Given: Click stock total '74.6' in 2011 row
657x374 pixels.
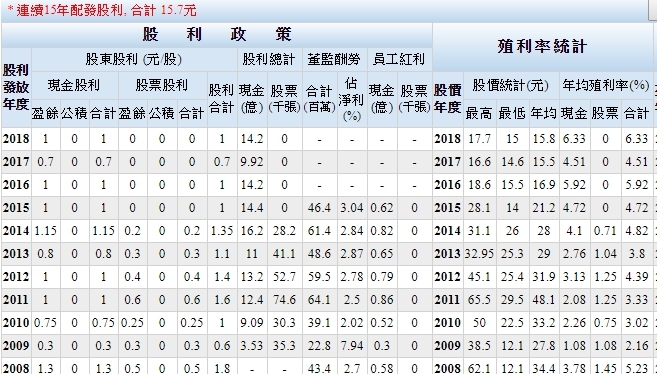Looking at the screenshot, I should (x=285, y=300).
